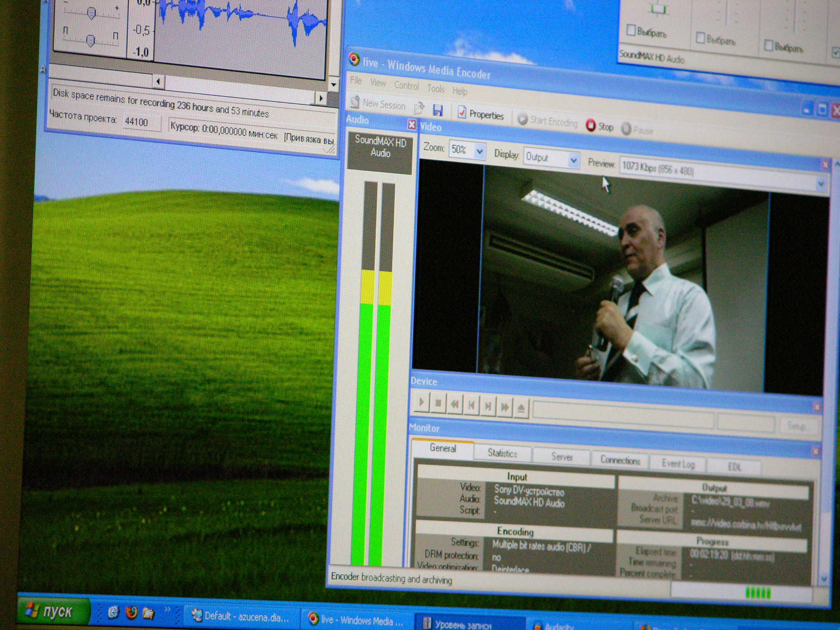Screen dimensions: 840x630
Task: Click the Pause encoding button
Action: point(637,130)
